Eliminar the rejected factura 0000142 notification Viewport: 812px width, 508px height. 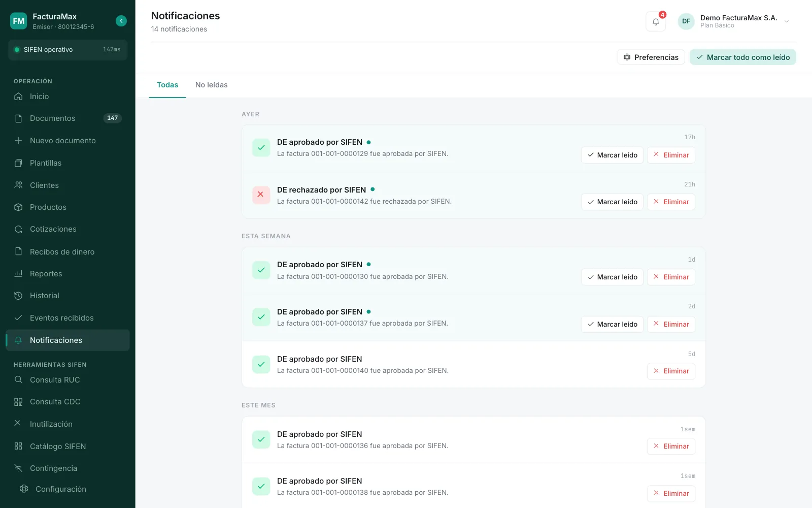point(671,202)
